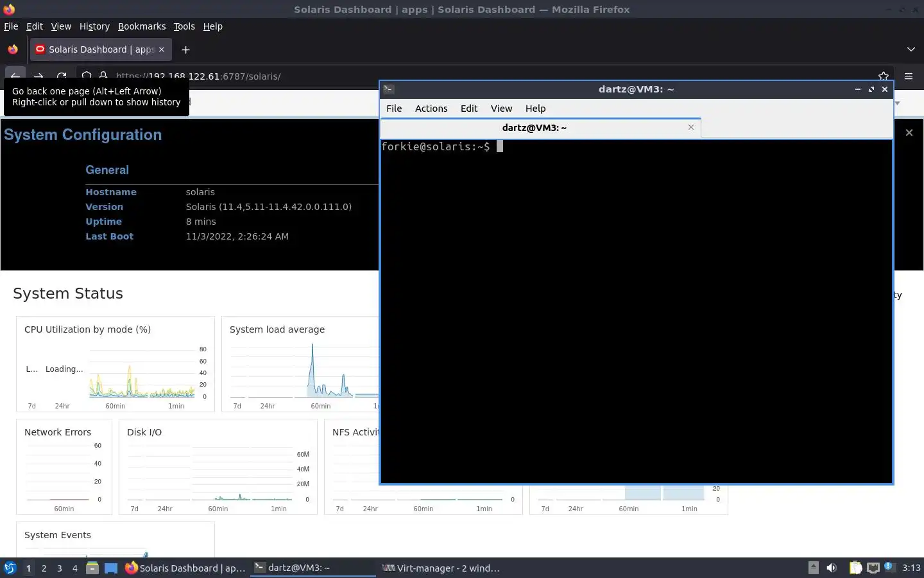Image resolution: width=924 pixels, height=578 pixels.
Task: Open the Disk I/O chart
Action: (x=218, y=467)
